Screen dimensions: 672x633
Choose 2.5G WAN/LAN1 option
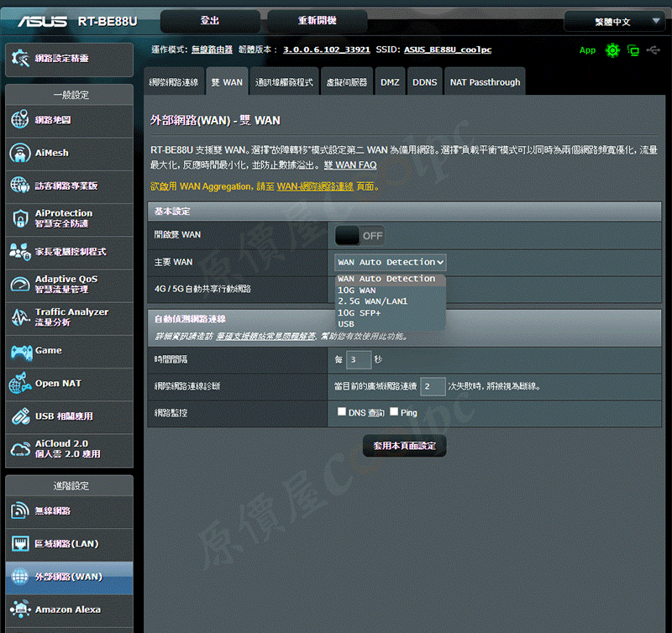coord(390,301)
